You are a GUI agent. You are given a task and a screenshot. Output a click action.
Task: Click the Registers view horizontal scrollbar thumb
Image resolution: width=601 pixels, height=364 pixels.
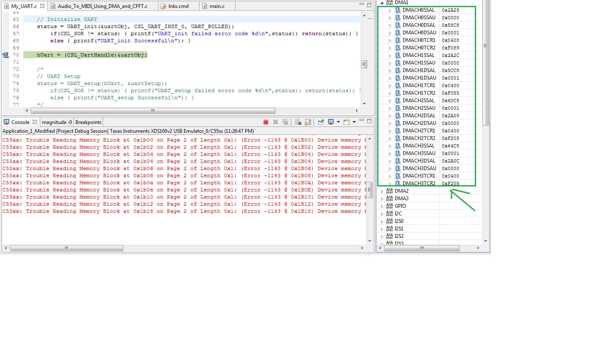point(422,248)
